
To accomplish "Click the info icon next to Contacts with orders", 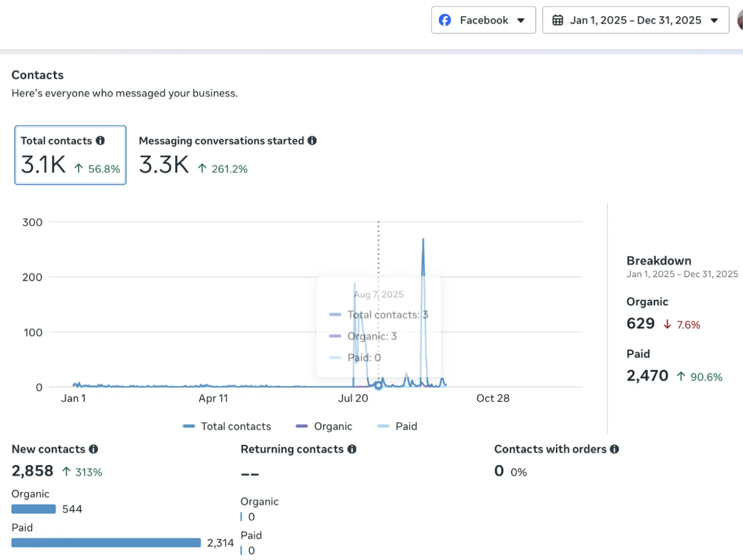I will [614, 449].
